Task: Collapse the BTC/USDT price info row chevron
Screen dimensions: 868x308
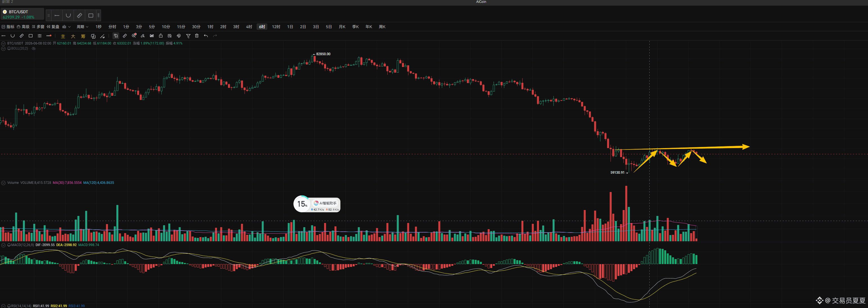Action: tap(3, 43)
